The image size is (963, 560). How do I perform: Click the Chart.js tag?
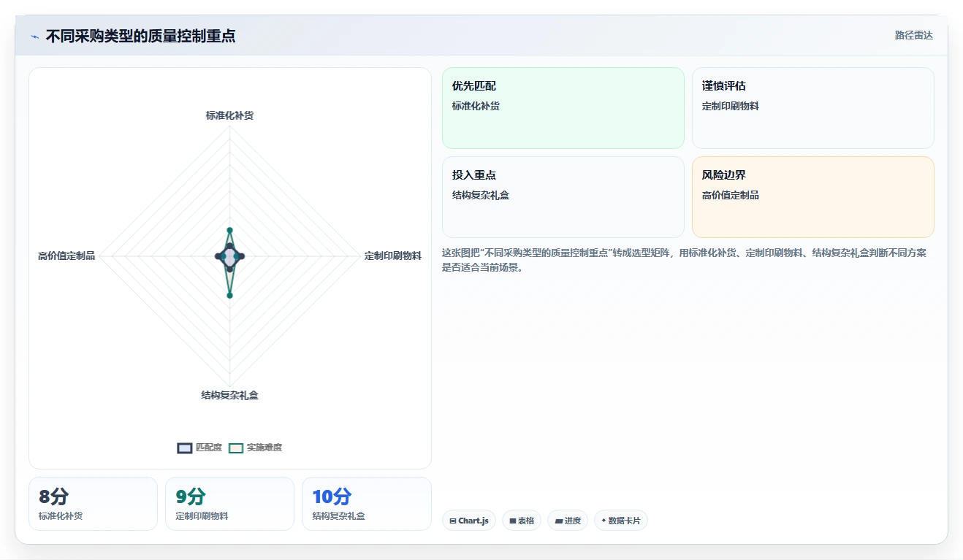469,521
